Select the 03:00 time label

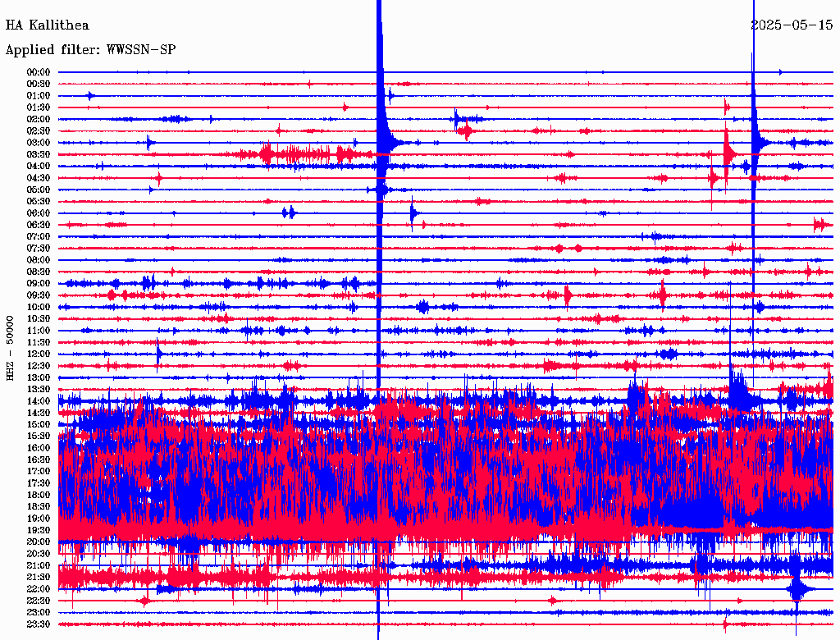tap(39, 143)
